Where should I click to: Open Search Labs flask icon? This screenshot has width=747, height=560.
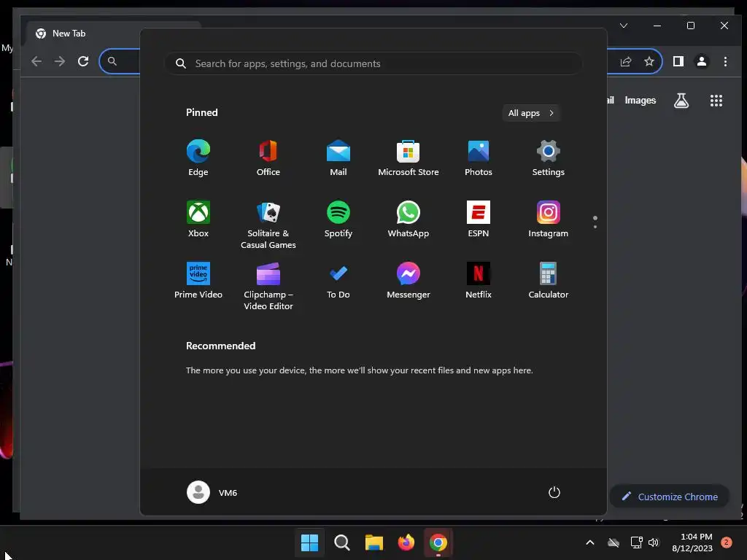click(681, 101)
